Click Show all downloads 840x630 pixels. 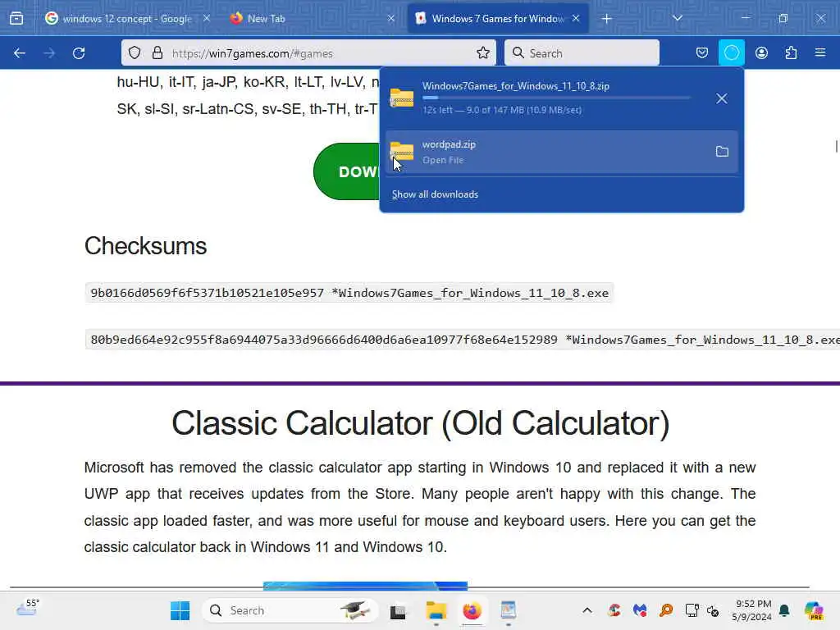(435, 194)
